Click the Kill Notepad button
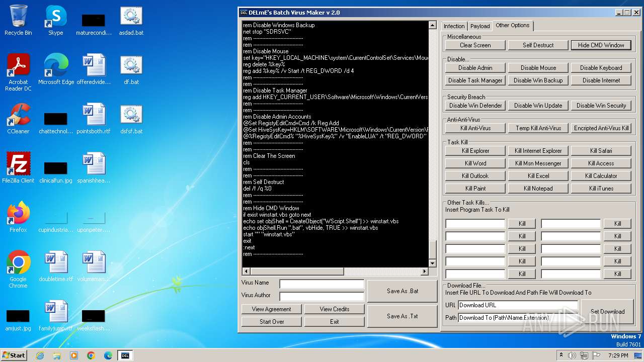This screenshot has width=644, height=362. [538, 189]
